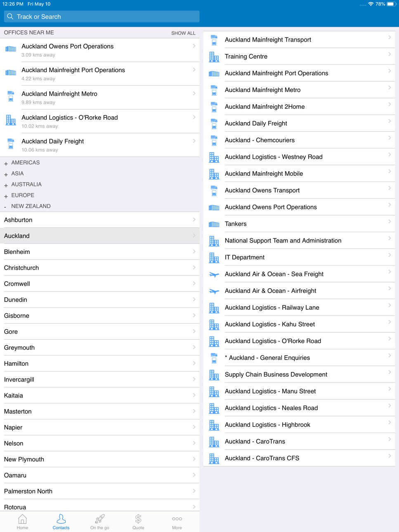Select New Plymouth in the city list
The width and height of the screenshot is (399, 532).
[x=100, y=459]
